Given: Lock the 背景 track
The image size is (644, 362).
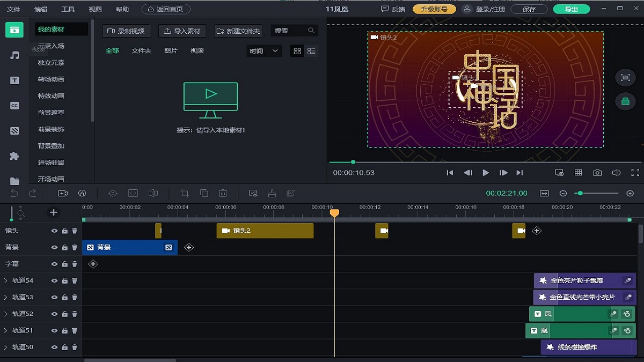Looking at the screenshot, I should coord(64,247).
